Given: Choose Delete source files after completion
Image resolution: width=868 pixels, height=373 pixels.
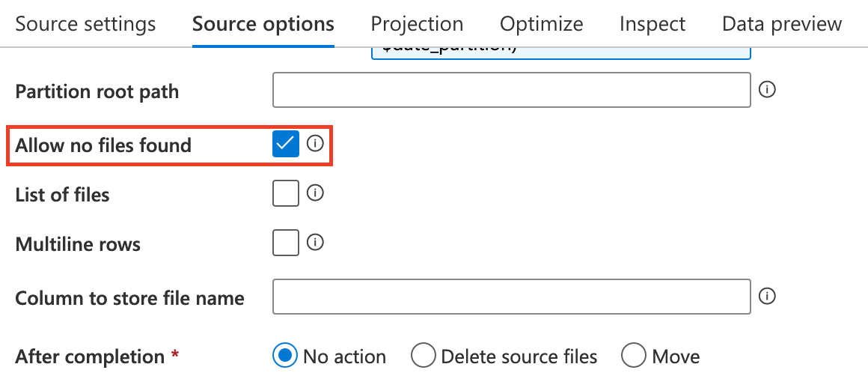Looking at the screenshot, I should coord(424,356).
